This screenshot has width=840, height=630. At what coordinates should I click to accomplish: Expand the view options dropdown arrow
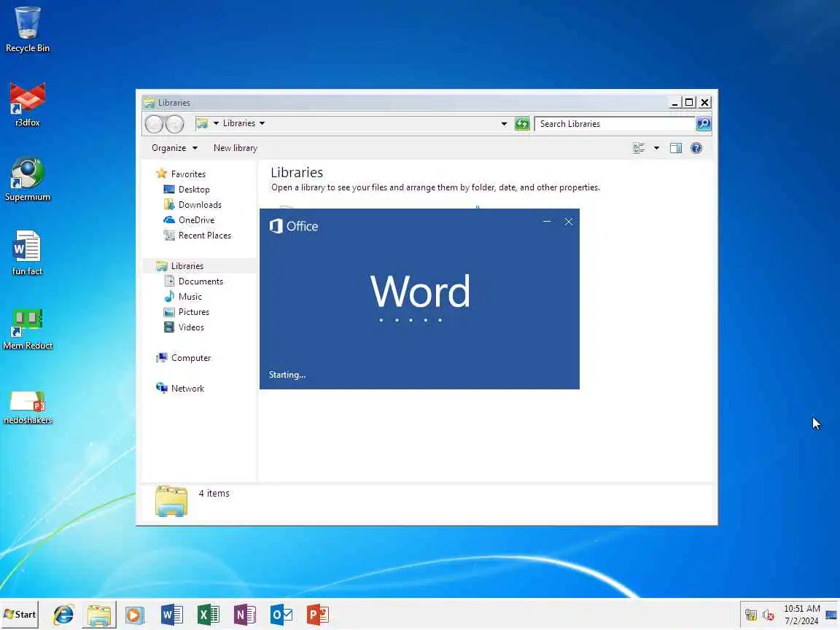656,148
